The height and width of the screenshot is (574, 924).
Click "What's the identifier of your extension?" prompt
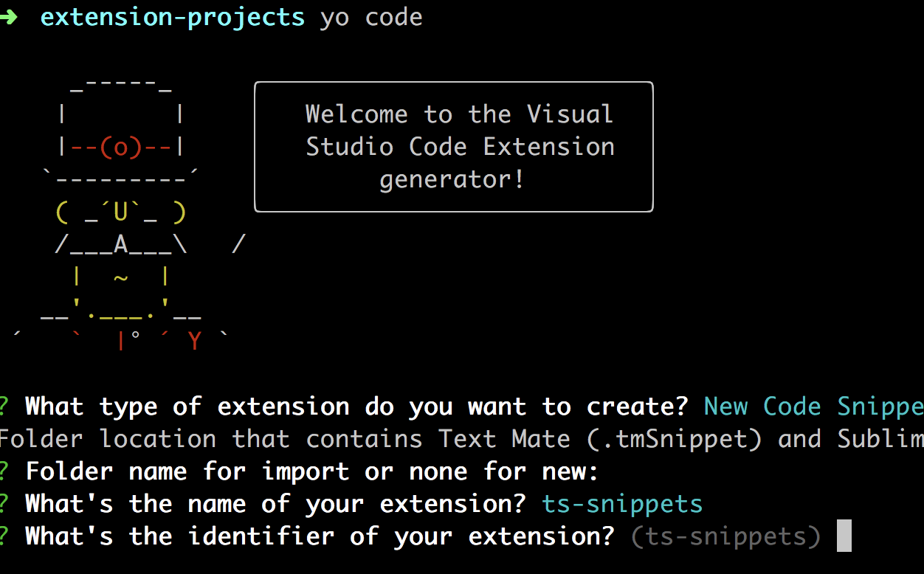tap(319, 536)
